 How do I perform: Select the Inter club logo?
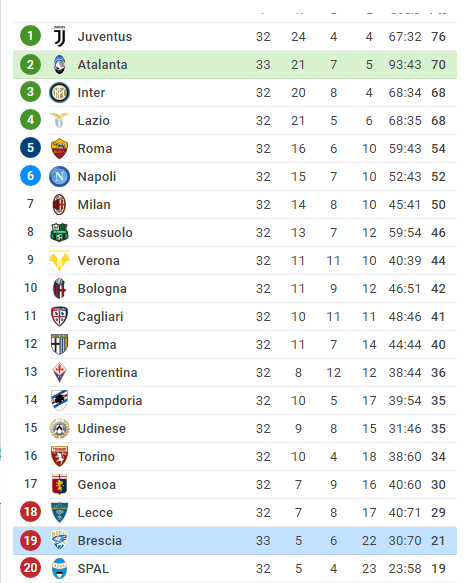59,93
